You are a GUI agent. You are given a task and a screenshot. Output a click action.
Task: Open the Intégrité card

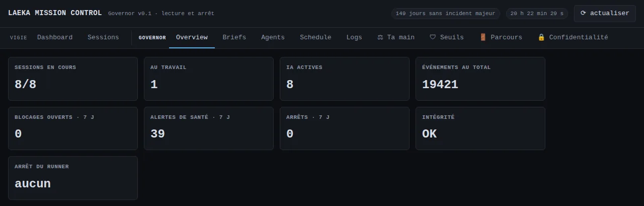click(x=480, y=128)
